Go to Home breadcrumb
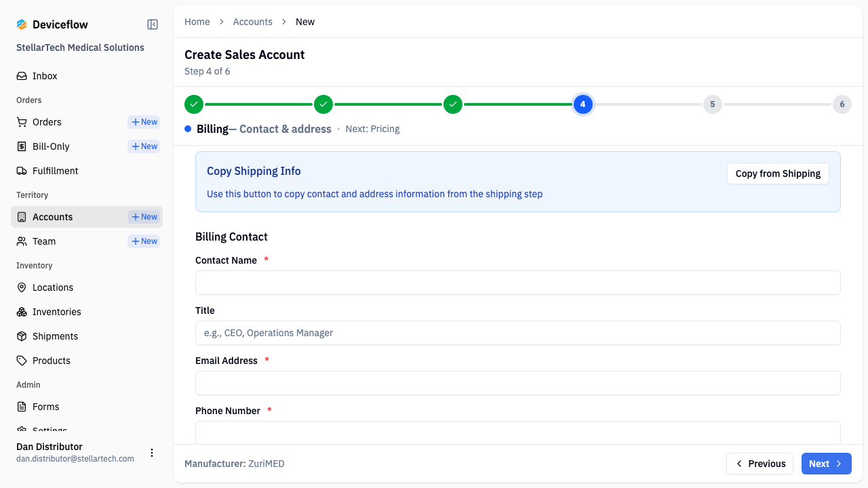The image size is (868, 488). pyautogui.click(x=197, y=22)
